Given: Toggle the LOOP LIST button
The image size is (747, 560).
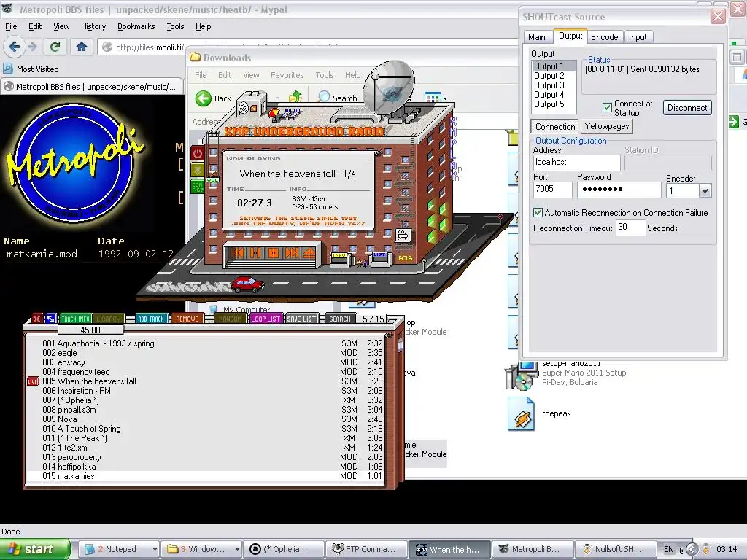Looking at the screenshot, I should pyautogui.click(x=266, y=319).
